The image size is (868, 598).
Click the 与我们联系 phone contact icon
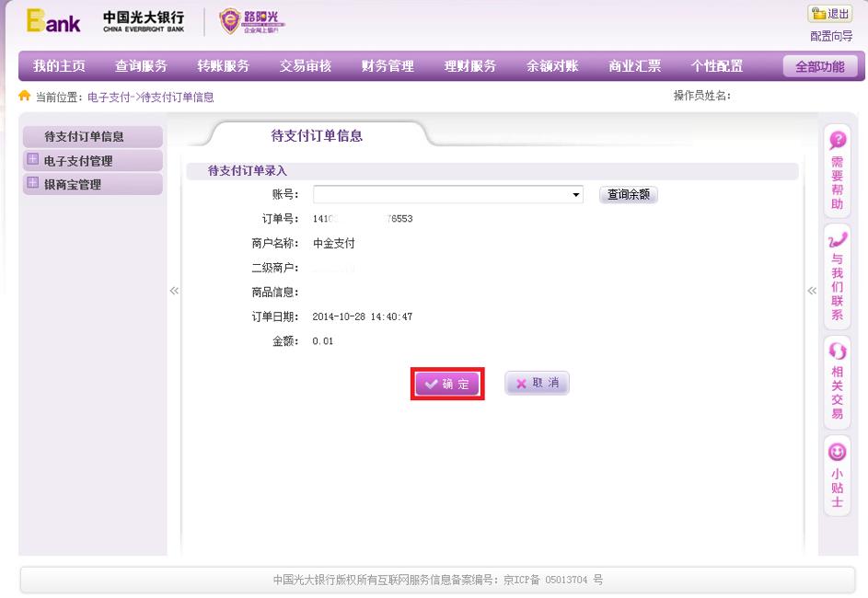(x=836, y=241)
